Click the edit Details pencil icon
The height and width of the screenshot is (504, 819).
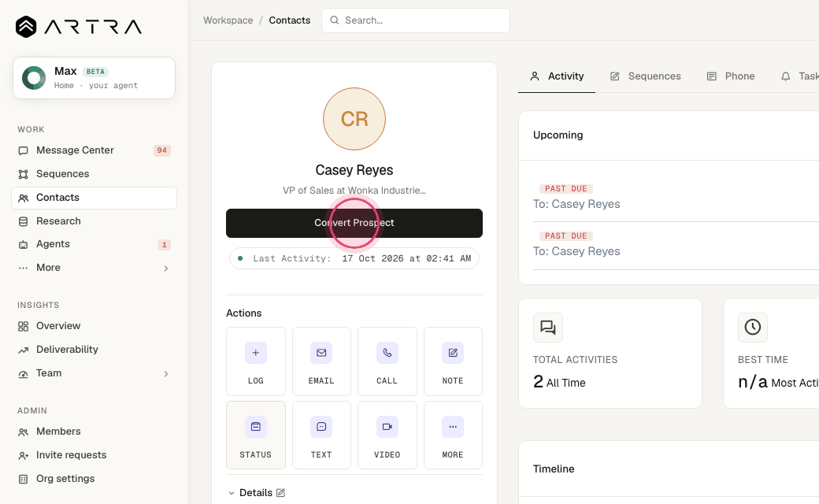click(x=280, y=493)
